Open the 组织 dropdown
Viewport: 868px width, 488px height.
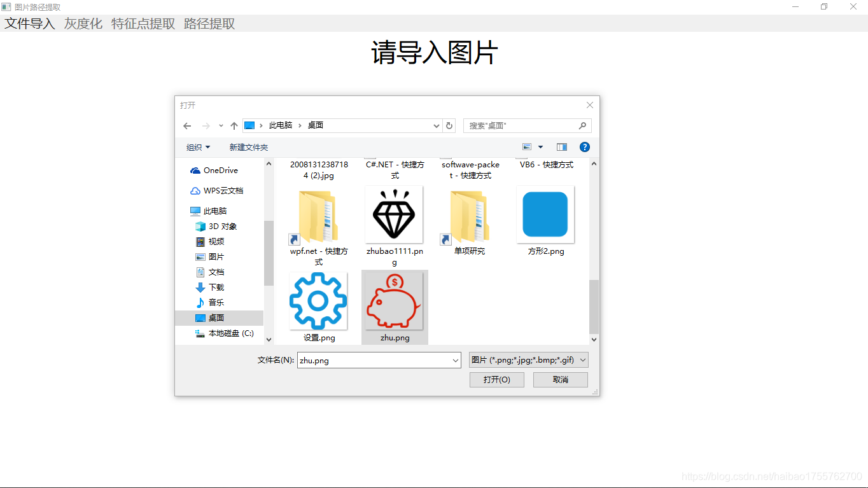tap(198, 147)
